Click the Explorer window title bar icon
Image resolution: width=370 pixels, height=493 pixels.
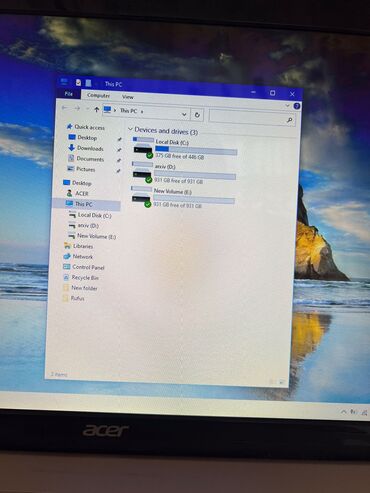tap(64, 81)
